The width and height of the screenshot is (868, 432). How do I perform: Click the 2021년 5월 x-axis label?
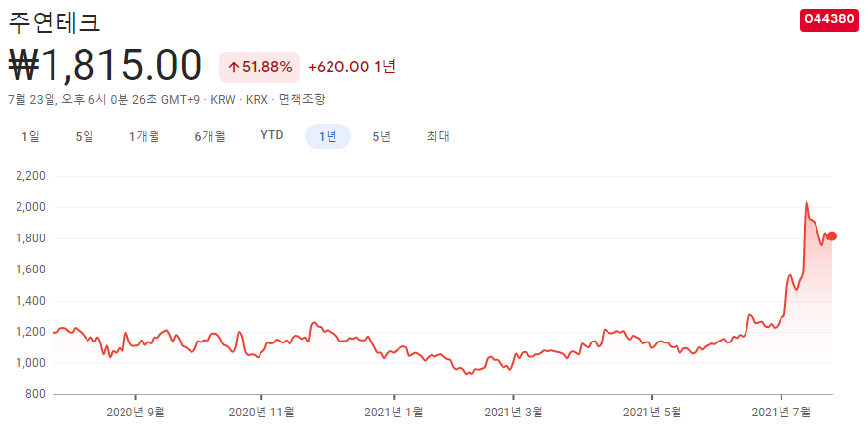[652, 413]
